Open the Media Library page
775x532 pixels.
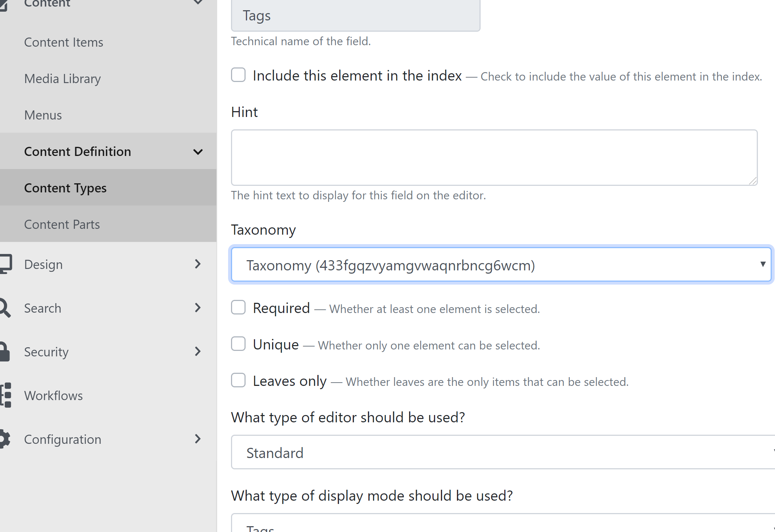click(62, 78)
